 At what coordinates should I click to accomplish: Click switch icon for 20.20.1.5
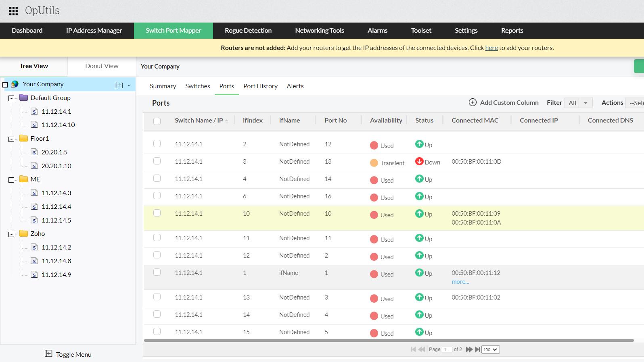[x=35, y=152]
